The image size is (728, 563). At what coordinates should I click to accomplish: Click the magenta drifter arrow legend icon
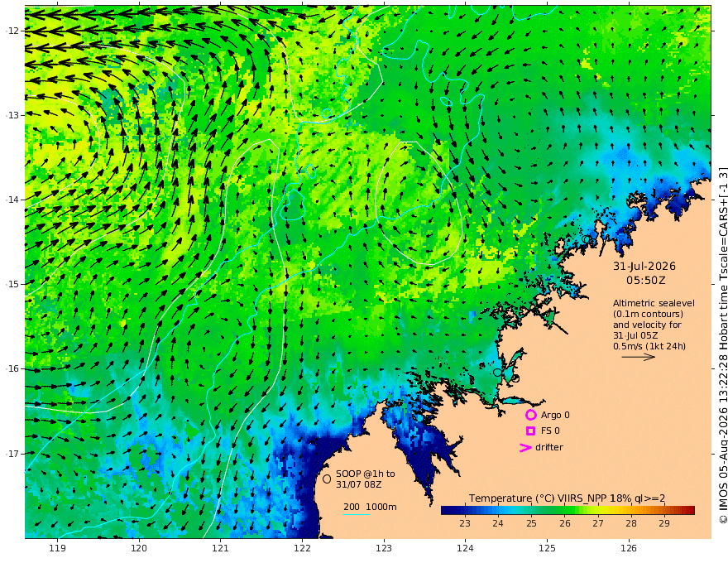[x=525, y=447]
